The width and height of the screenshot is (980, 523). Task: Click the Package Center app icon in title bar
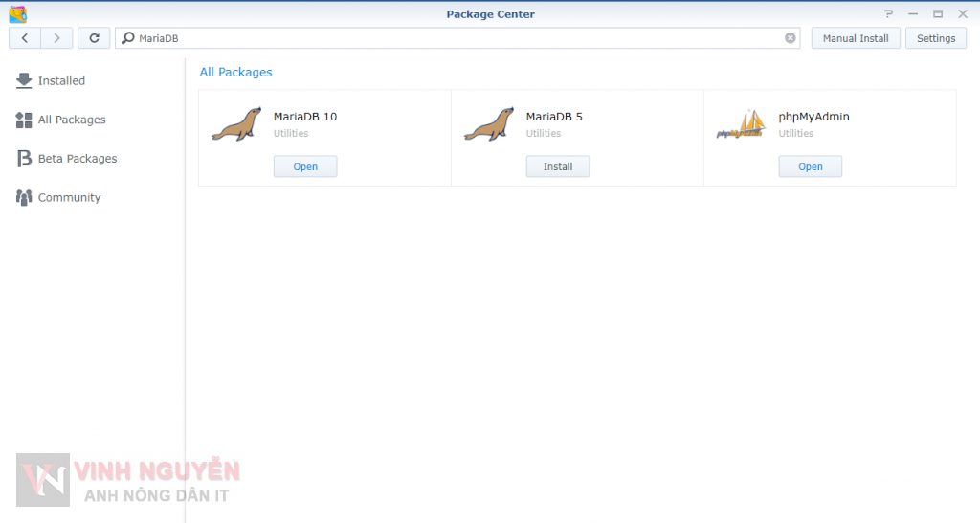(17, 13)
